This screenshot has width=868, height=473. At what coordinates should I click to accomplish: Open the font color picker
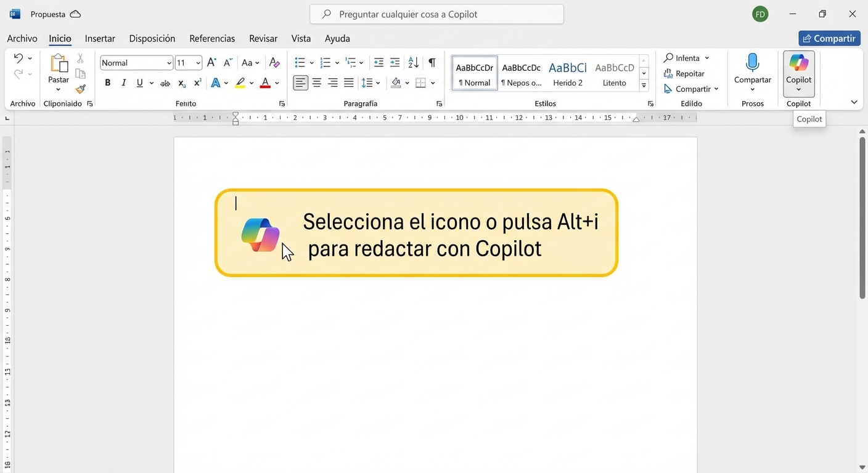click(x=265, y=82)
